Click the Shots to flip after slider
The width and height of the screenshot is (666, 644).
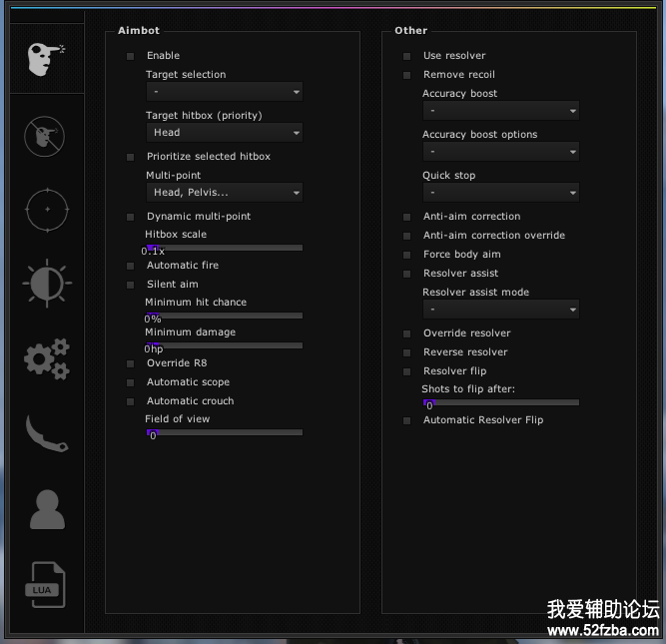click(x=500, y=402)
